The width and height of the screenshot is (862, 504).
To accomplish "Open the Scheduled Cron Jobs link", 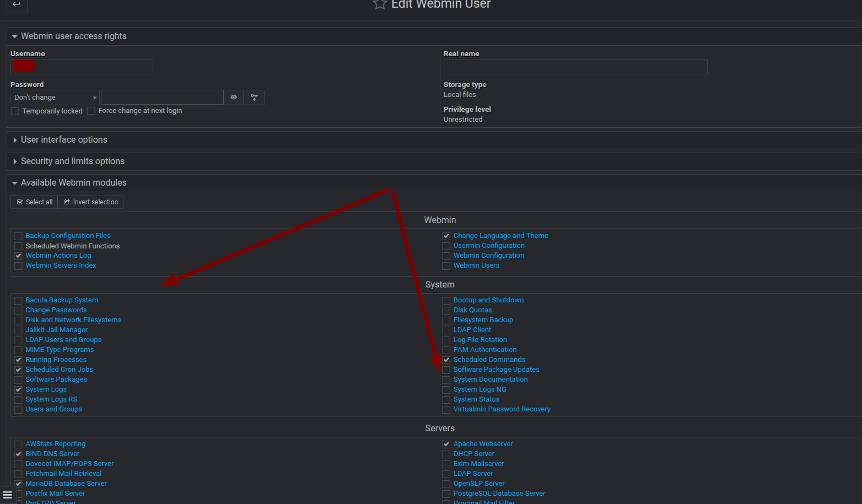I will click(x=59, y=370).
